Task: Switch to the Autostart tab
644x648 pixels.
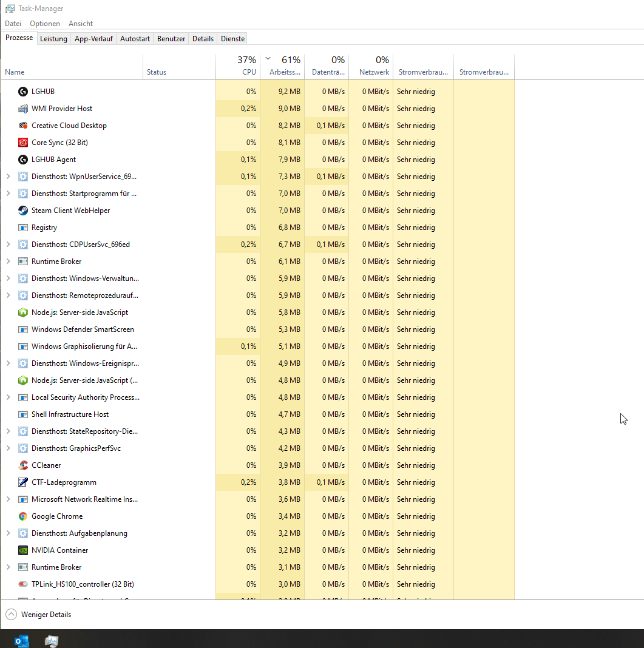Action: coord(135,38)
